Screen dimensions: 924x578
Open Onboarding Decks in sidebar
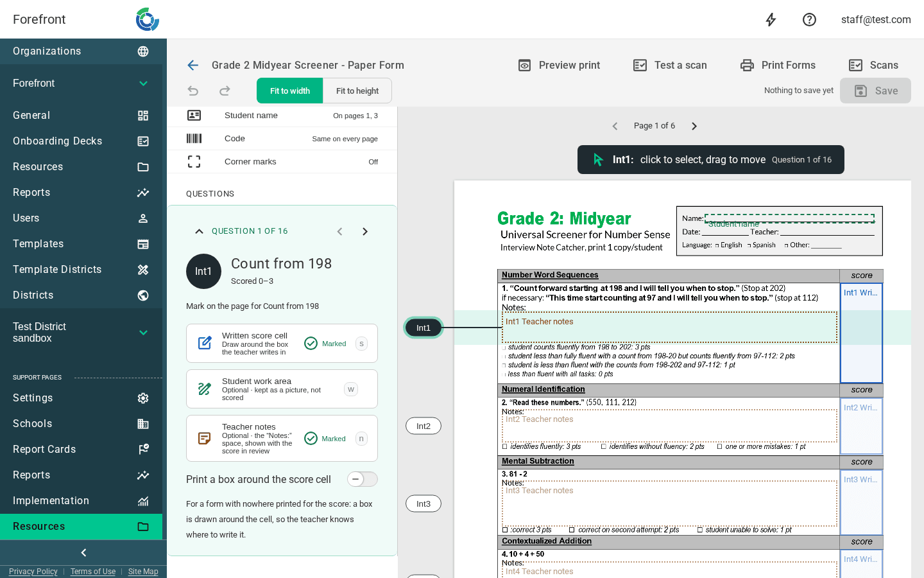tap(81, 141)
